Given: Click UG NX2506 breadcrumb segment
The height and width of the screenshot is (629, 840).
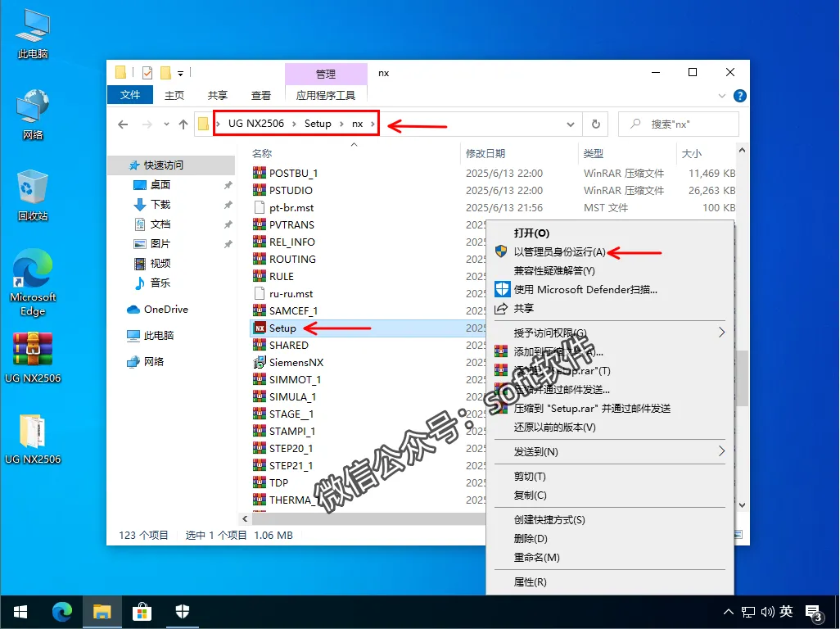Looking at the screenshot, I should 256,124.
